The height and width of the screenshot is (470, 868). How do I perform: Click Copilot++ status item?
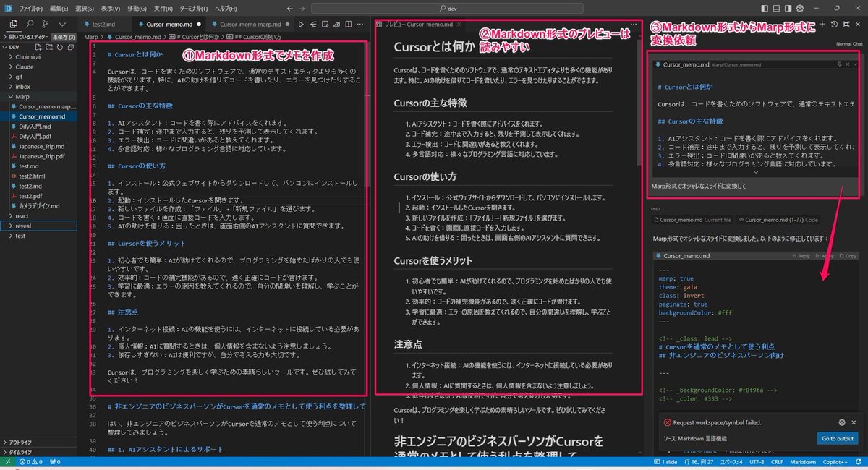834,461
